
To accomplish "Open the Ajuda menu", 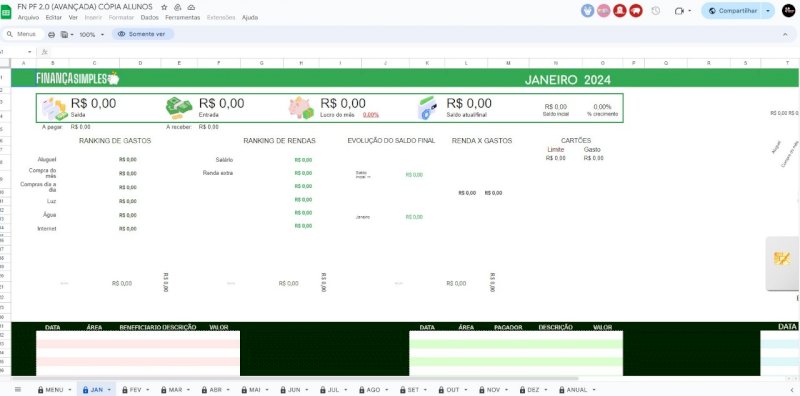I will [250, 17].
